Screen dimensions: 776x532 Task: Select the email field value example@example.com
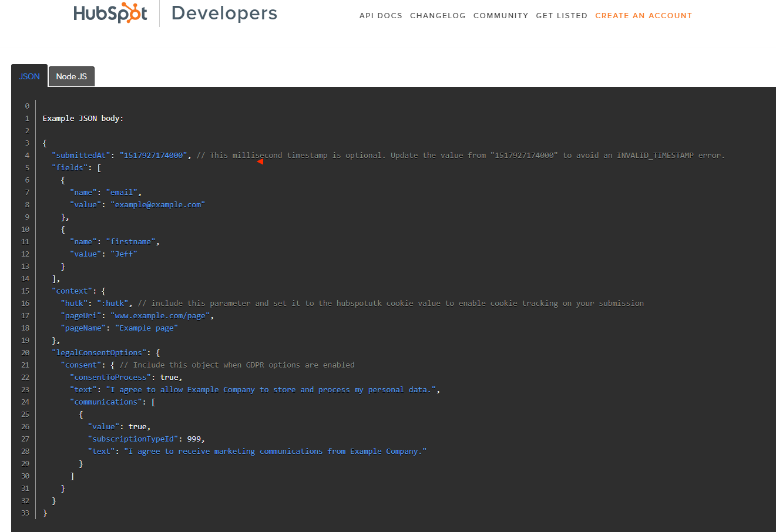pos(158,204)
